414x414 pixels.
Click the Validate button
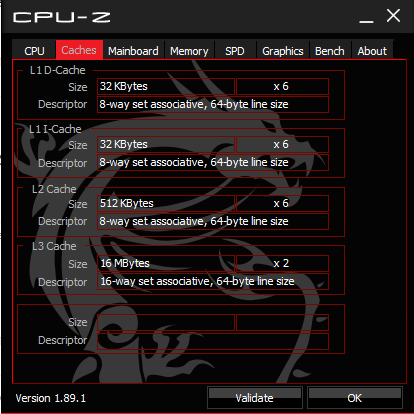coord(255,398)
